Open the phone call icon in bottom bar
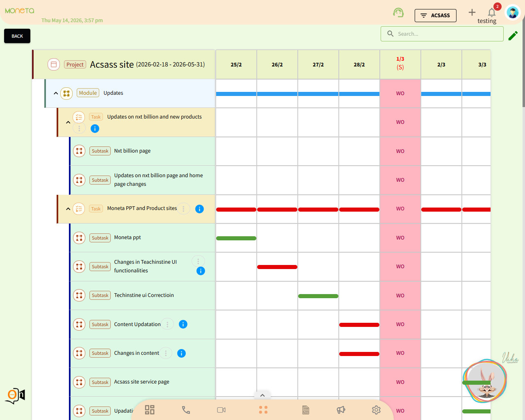Viewport: 525px width, 420px height. point(186,410)
